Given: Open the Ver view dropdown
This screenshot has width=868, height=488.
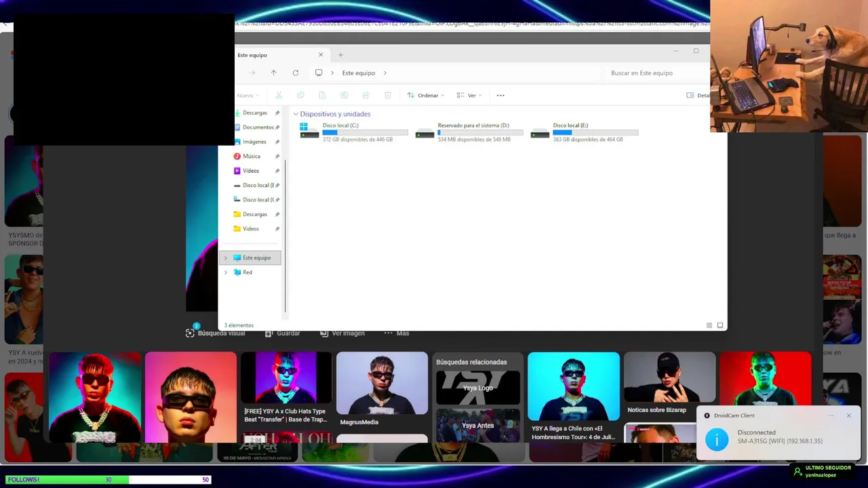Looking at the screenshot, I should pos(469,96).
